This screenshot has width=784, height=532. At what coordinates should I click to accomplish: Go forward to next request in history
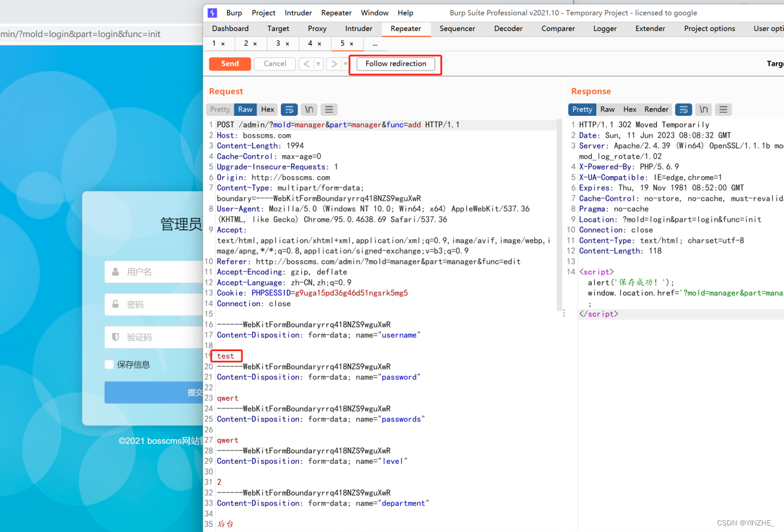(x=334, y=64)
